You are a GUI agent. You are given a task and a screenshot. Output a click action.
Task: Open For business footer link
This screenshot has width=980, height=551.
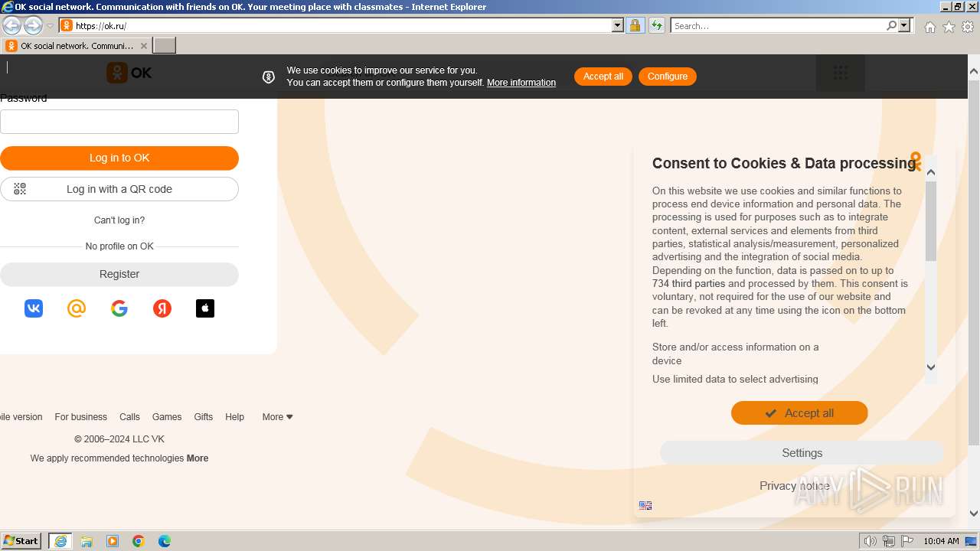tap(80, 417)
